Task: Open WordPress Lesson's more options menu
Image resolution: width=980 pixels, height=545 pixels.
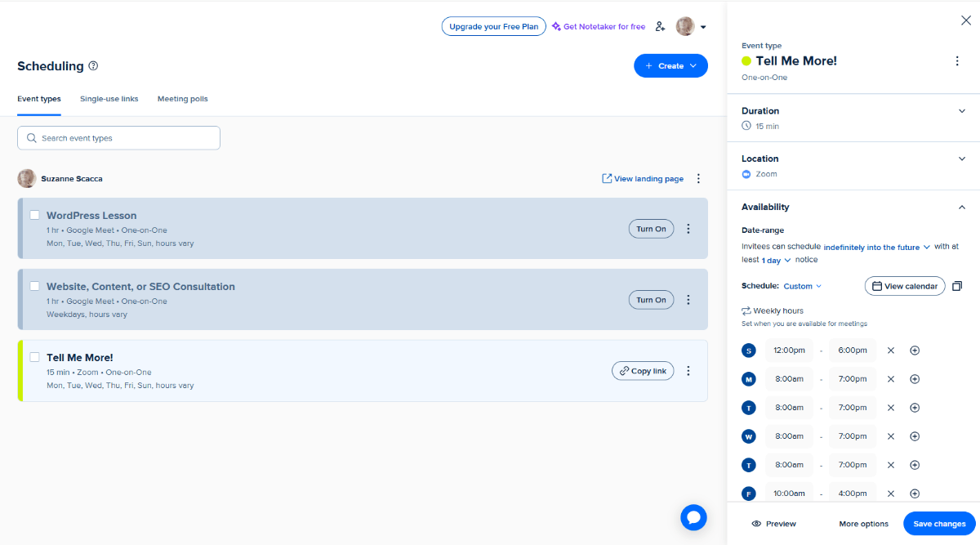Action: coord(688,229)
